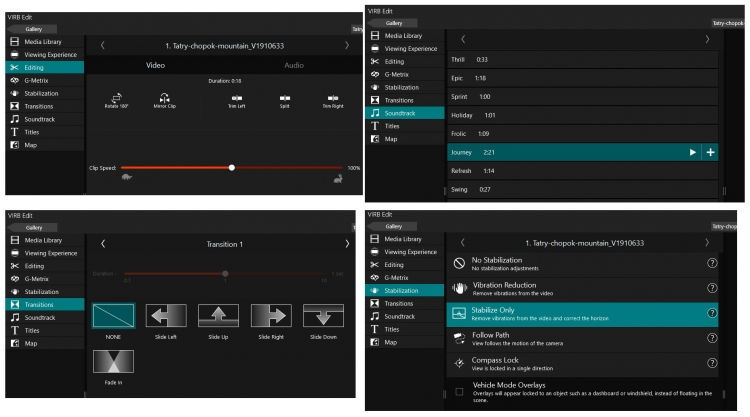Open Media Library in Editing window
Screen dimensions: 750x417
tap(45, 42)
